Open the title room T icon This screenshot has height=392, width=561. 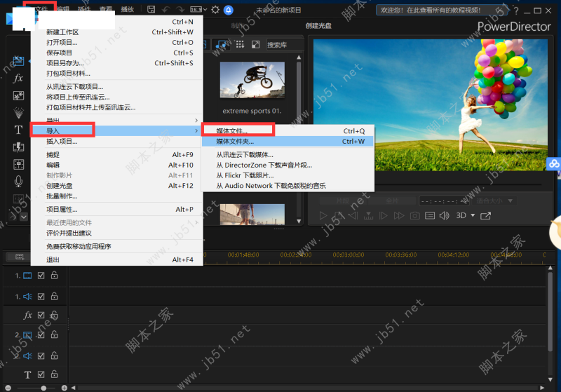18,130
